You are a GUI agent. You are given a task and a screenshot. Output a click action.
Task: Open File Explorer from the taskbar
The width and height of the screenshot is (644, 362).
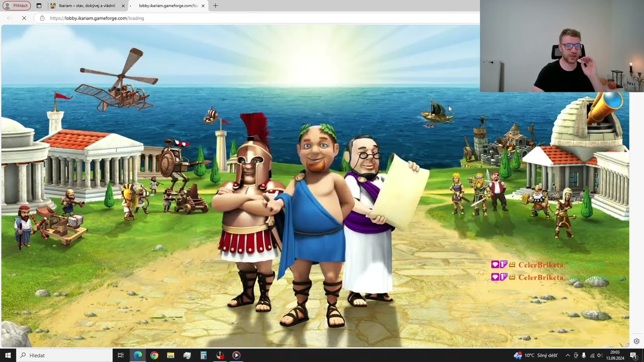click(x=171, y=355)
